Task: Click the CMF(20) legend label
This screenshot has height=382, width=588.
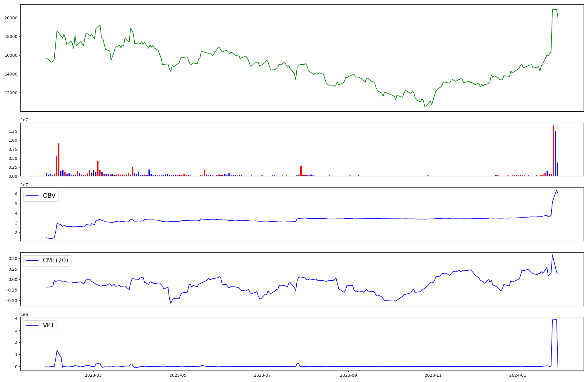Action: 55,260
